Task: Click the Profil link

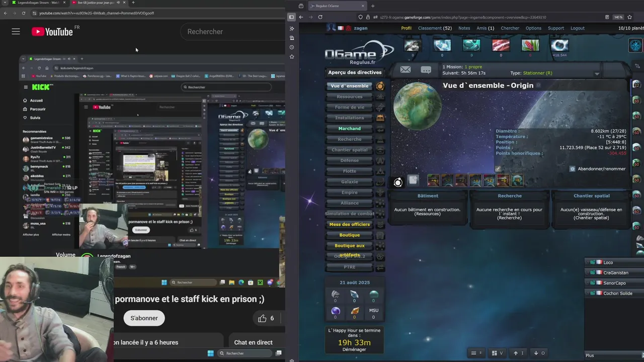Action: click(x=406, y=28)
